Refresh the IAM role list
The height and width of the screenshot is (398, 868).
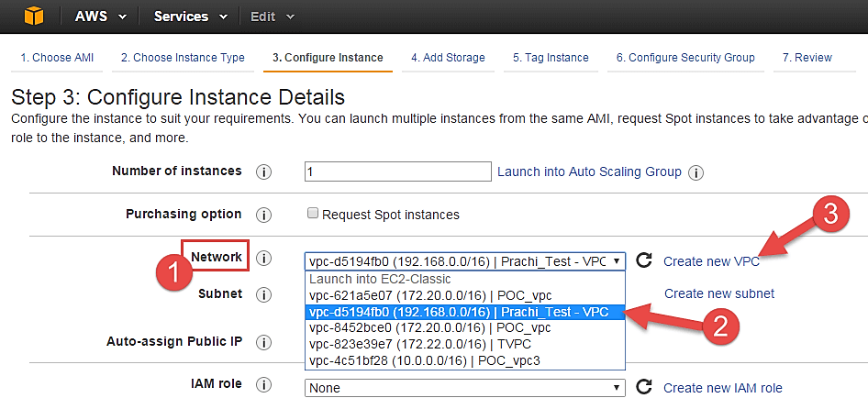tap(644, 388)
